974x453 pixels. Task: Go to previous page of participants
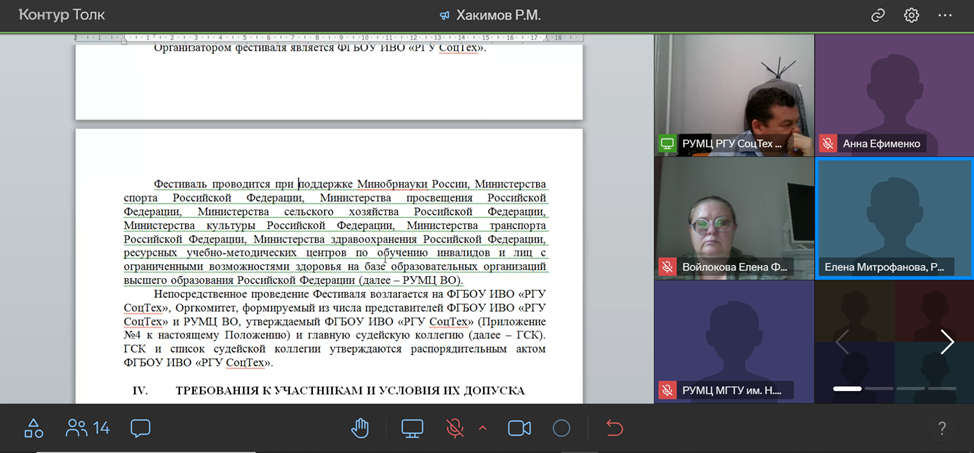842,342
